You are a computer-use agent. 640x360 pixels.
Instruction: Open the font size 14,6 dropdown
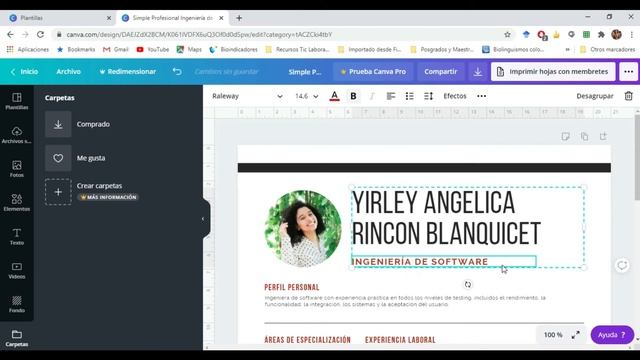[x=307, y=96]
